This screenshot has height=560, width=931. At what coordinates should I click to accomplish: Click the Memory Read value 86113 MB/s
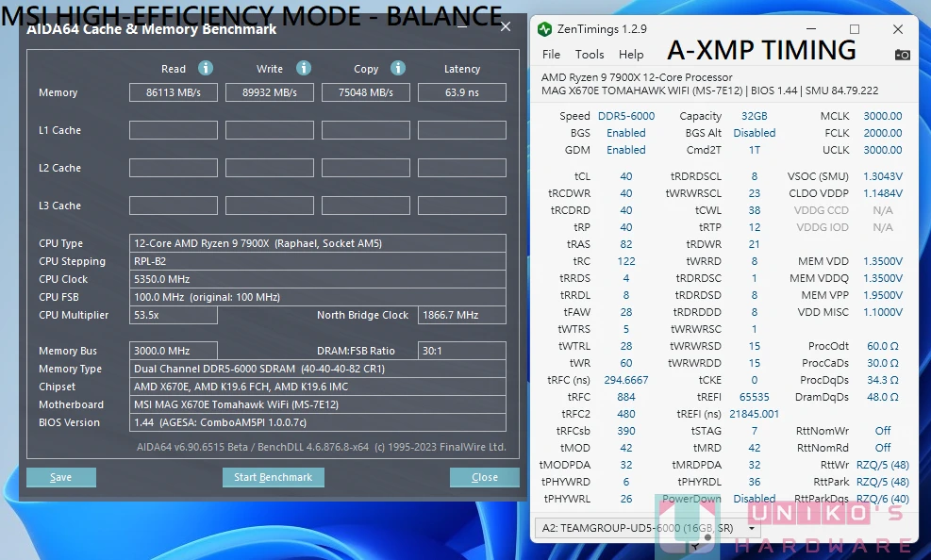[x=174, y=92]
